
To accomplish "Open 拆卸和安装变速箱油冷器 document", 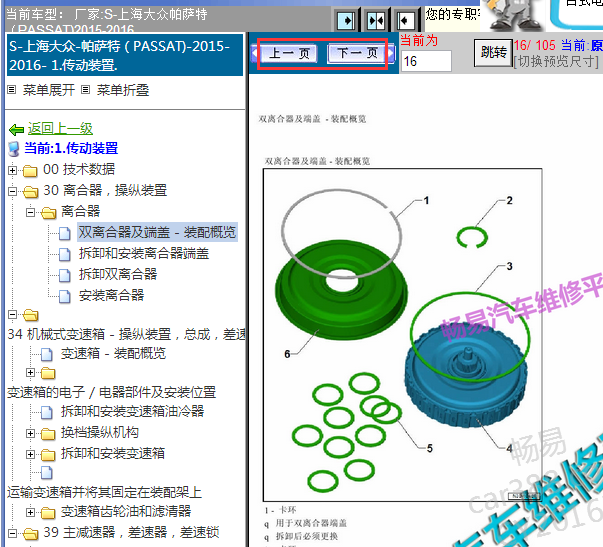I will [132, 411].
